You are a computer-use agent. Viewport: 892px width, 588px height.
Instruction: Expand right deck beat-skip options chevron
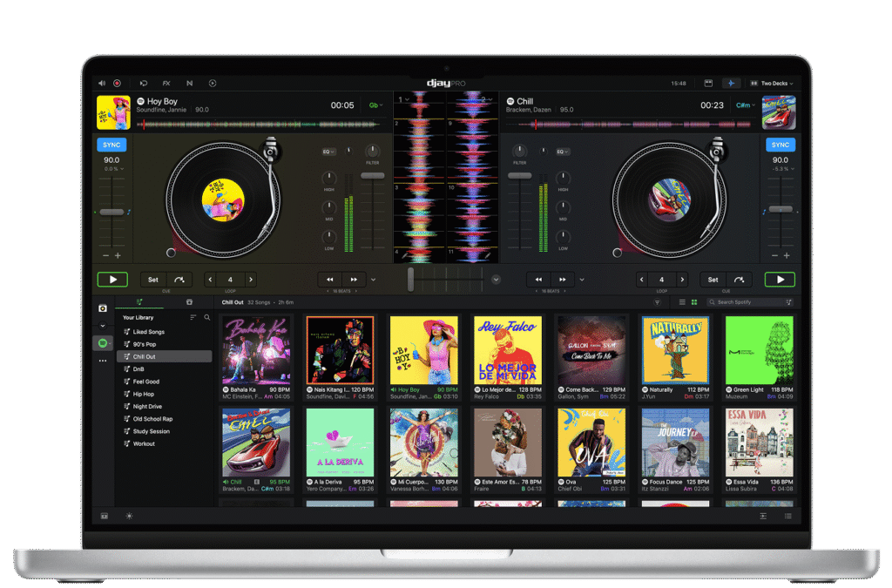pos(582,280)
